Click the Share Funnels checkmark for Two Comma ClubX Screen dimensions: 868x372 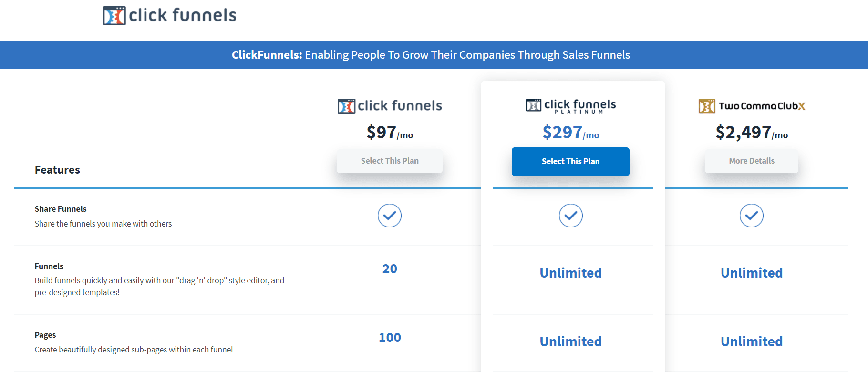[x=752, y=216]
